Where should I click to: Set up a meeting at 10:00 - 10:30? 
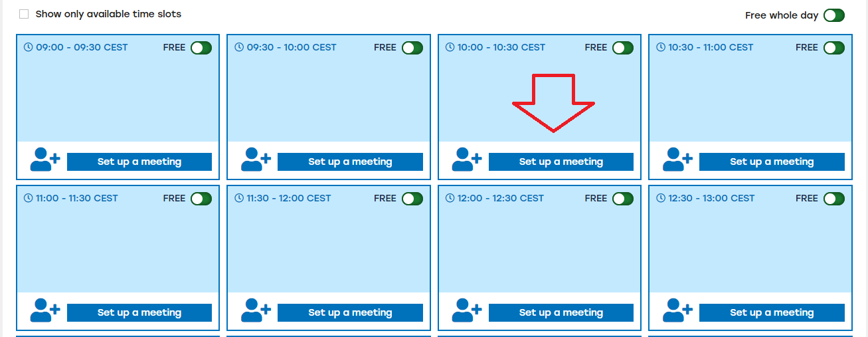(561, 162)
